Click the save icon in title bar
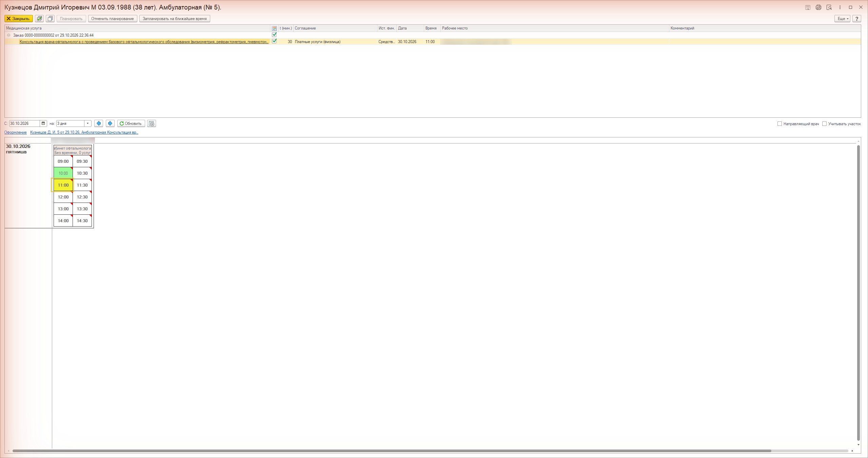Image resolution: width=868 pixels, height=458 pixels. [808, 7]
